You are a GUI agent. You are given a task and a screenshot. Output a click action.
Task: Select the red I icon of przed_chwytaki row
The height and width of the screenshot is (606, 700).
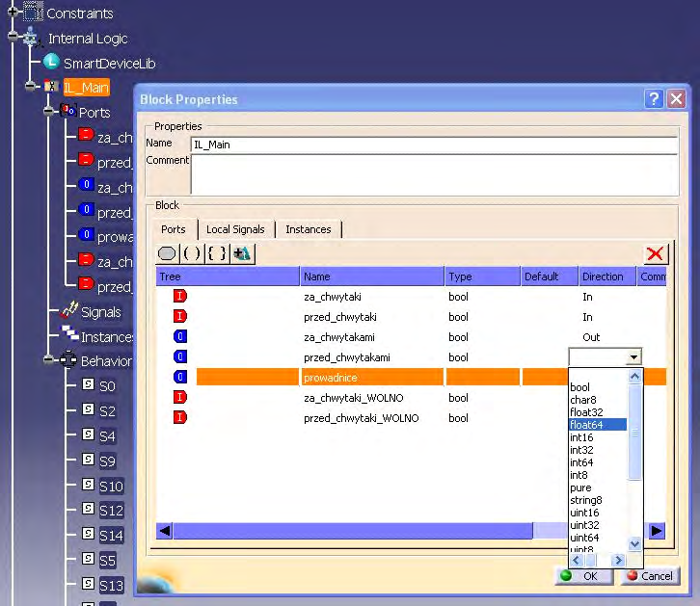(x=180, y=317)
